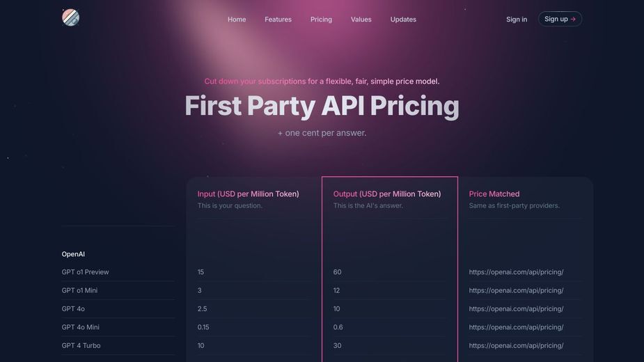
Task: Open the Pricing nav link
Action: 321,19
